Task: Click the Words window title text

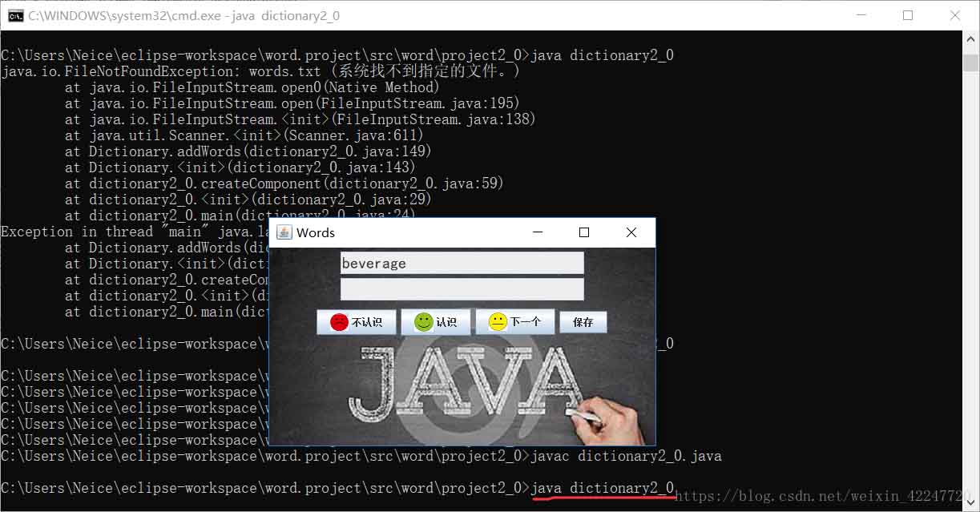Action: pyautogui.click(x=316, y=232)
